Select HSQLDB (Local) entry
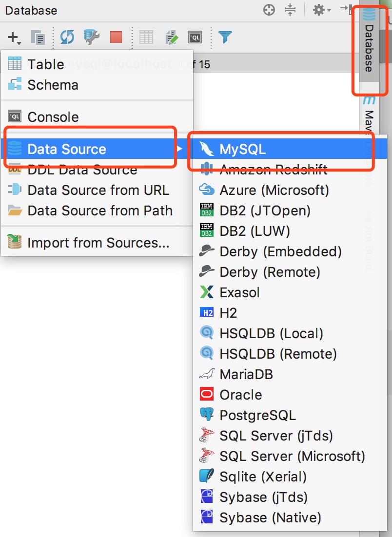Screen dimensions: 392x537 tap(290, 333)
